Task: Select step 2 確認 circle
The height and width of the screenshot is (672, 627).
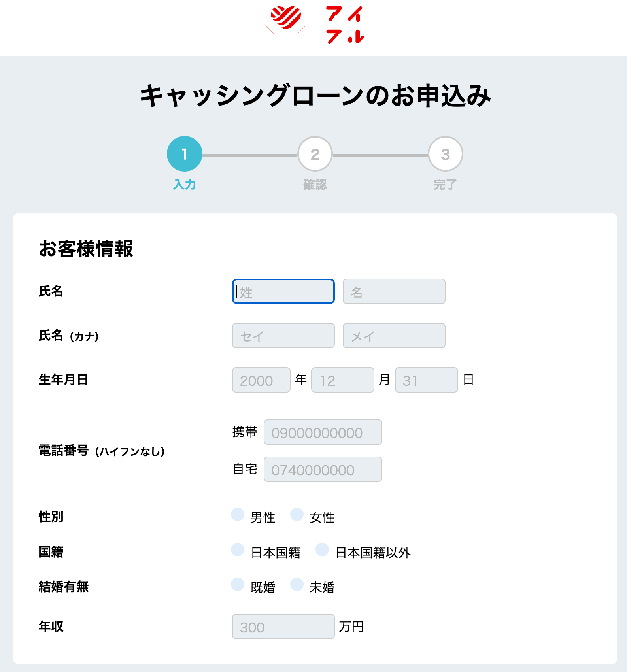Action: [315, 154]
